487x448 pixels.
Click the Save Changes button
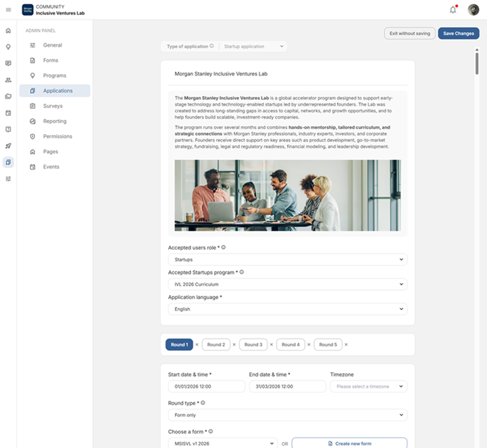[459, 33]
